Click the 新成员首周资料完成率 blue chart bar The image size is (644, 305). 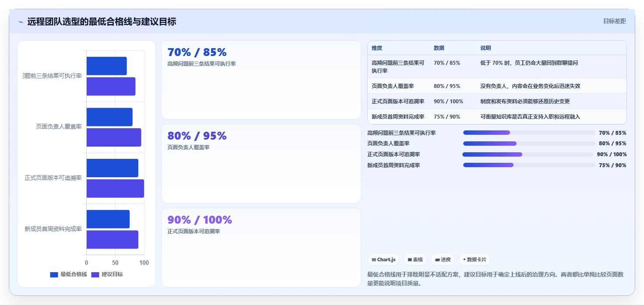(108, 219)
